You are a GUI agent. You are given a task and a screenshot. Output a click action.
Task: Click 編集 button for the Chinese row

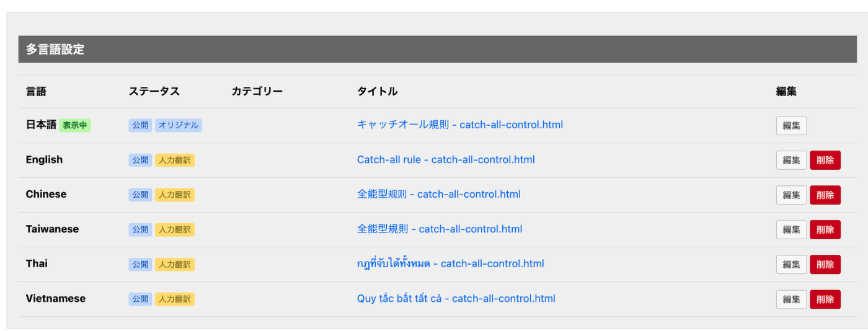click(x=791, y=195)
